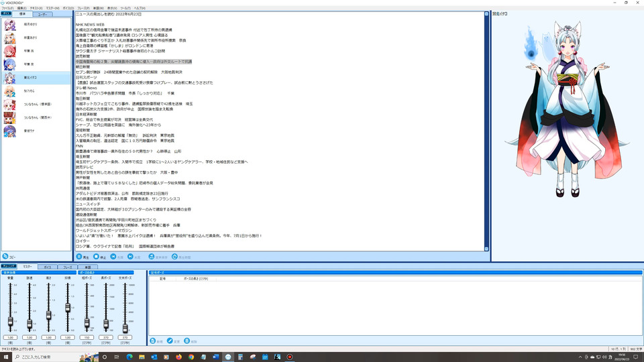
Task: Adjust the 音量 volume slider handle
Action: (x=10, y=321)
